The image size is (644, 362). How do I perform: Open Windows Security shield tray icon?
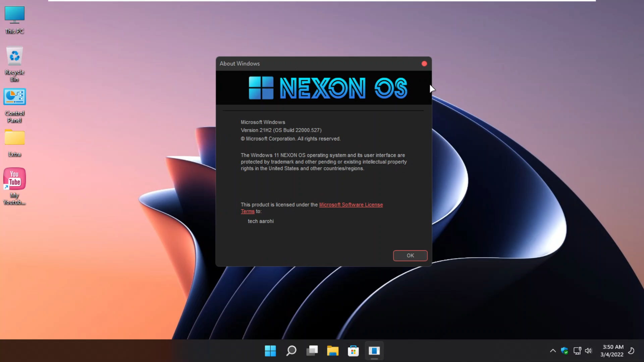click(565, 351)
